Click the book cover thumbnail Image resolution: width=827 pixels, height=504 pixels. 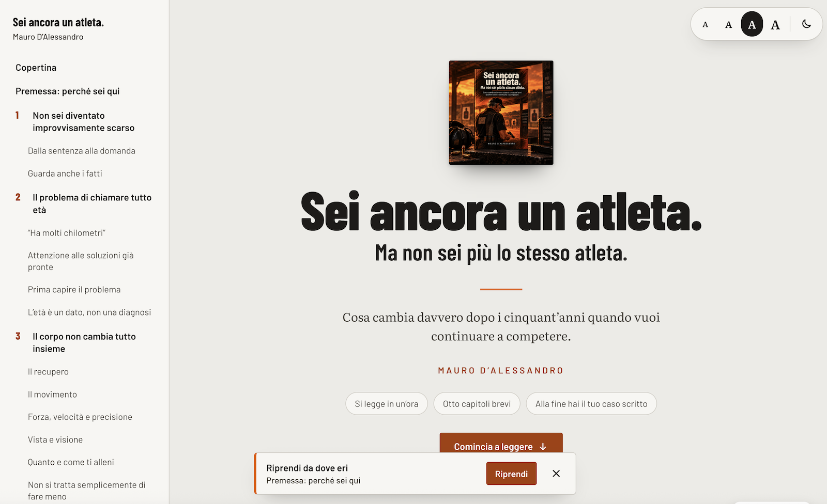click(501, 113)
